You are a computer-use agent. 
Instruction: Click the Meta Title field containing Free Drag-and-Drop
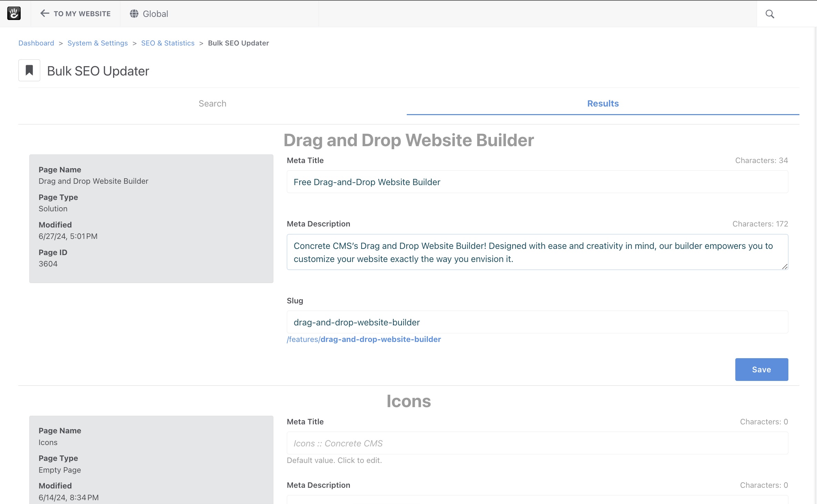point(537,182)
